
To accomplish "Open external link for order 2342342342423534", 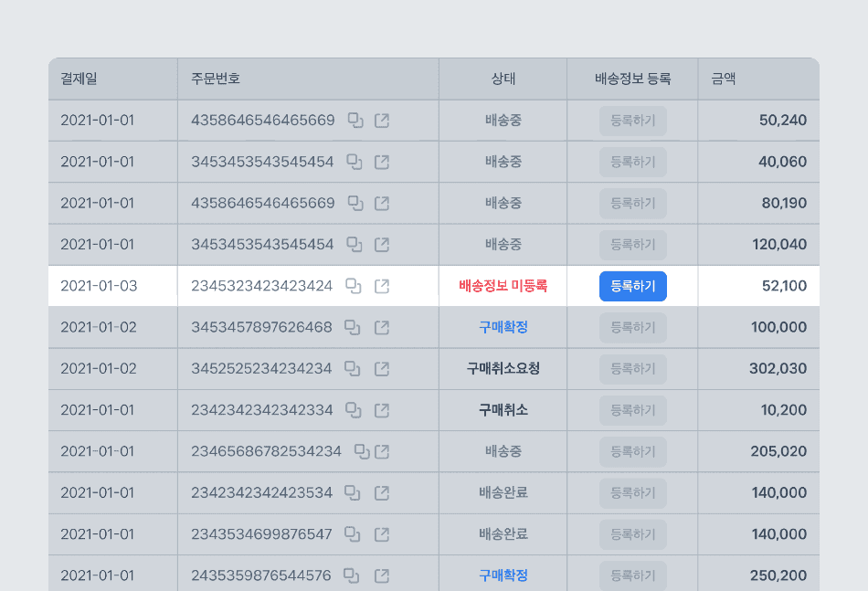I will [x=382, y=492].
